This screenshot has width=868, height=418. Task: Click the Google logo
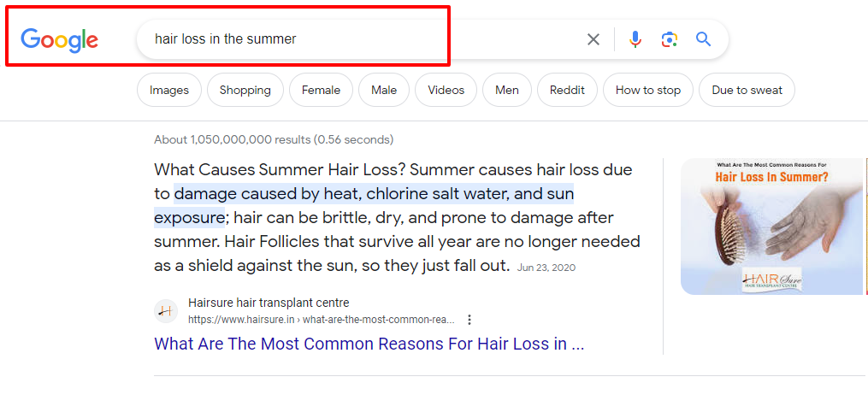[60, 40]
